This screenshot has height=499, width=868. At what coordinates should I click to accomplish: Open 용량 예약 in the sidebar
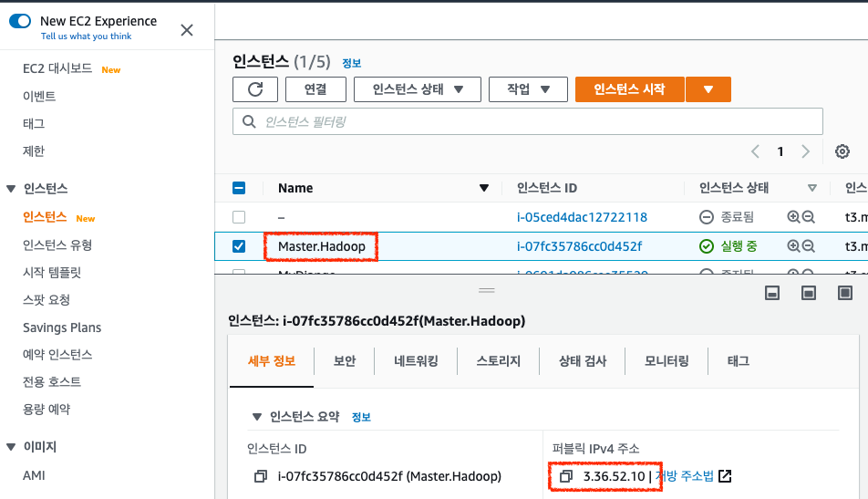[46, 410]
